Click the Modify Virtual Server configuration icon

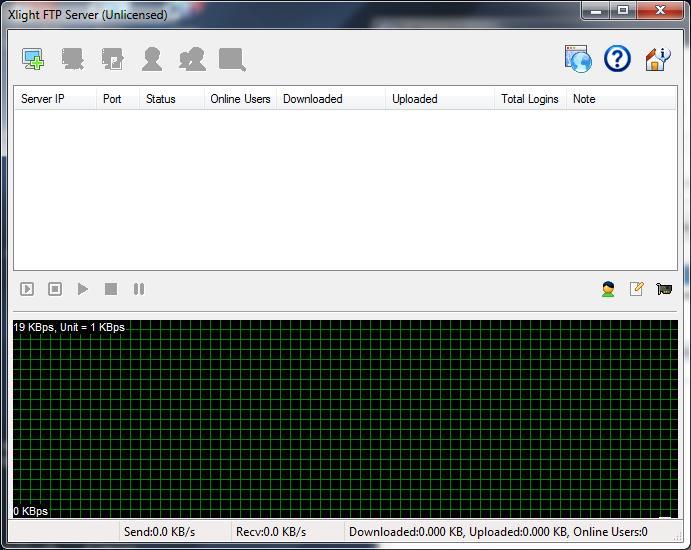click(113, 59)
